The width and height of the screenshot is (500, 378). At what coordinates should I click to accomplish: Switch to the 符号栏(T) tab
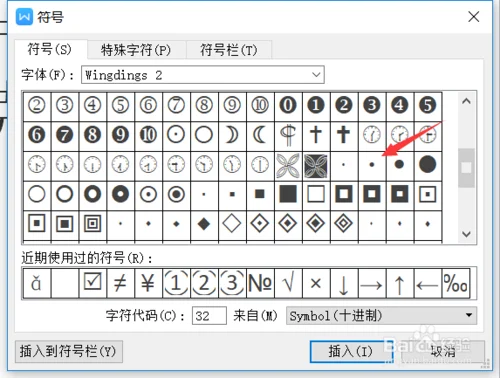[229, 50]
